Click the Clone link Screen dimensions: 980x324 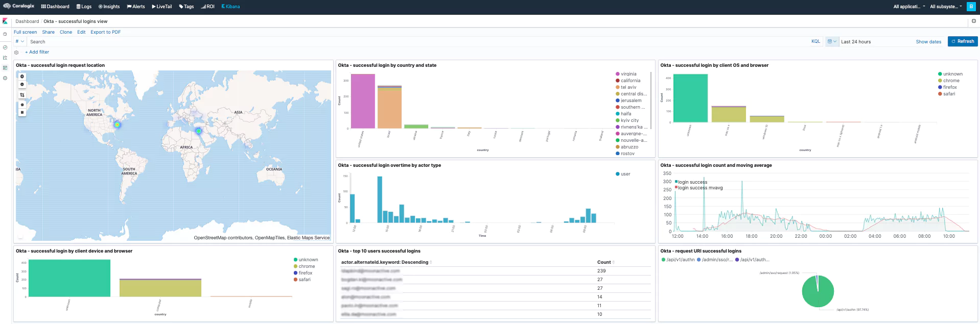(x=66, y=32)
